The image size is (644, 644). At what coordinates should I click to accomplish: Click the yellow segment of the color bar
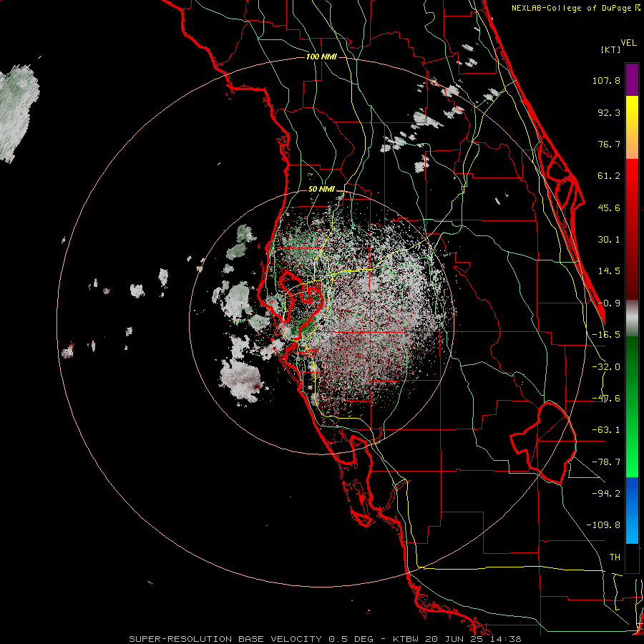[x=632, y=127]
